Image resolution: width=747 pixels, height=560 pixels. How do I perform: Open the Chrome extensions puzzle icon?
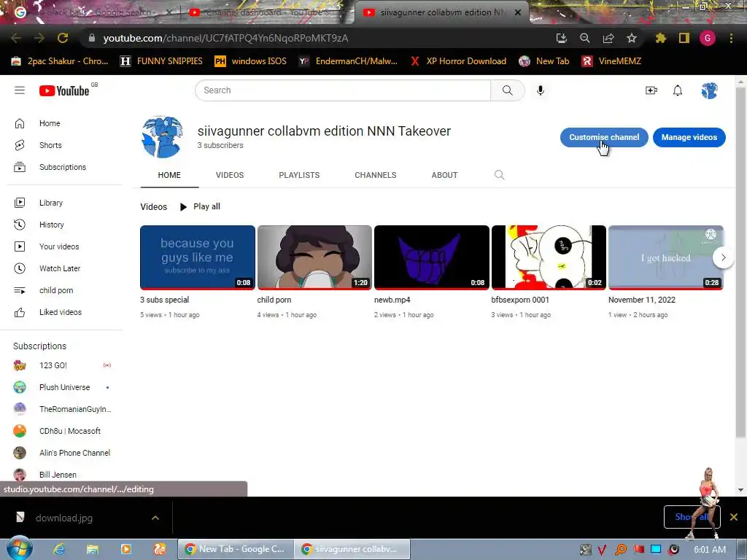click(660, 38)
